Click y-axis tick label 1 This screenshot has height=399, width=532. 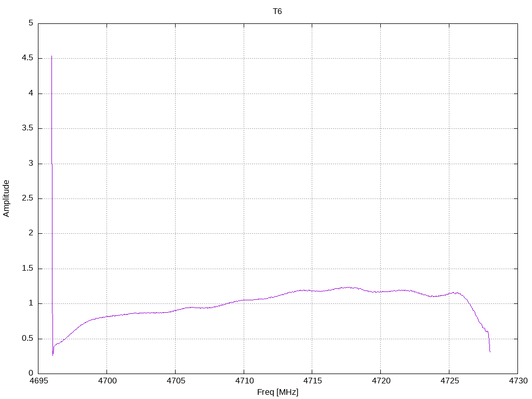pyautogui.click(x=31, y=303)
